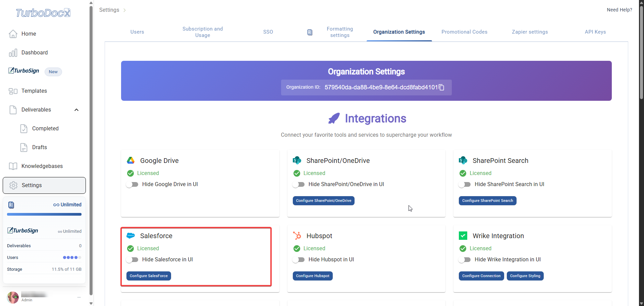Screen dimensions: 644x306
Task: Click the Hubspot Licensed checkmark icon
Action: tap(297, 249)
